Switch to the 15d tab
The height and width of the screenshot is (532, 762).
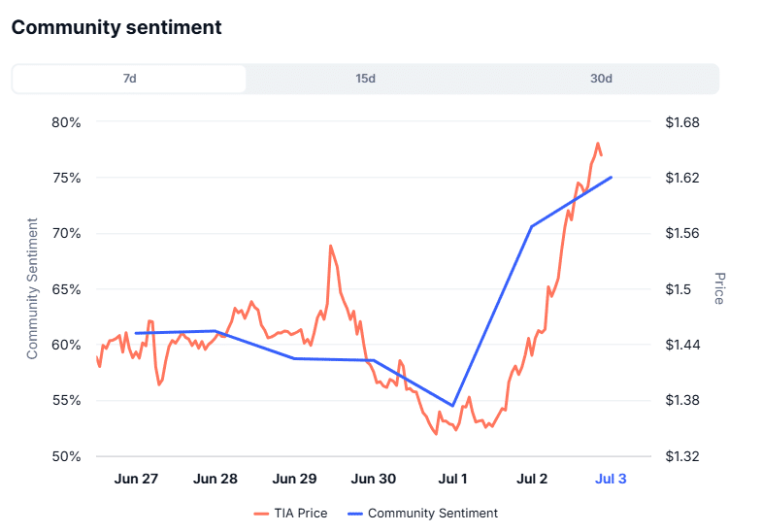(365, 79)
